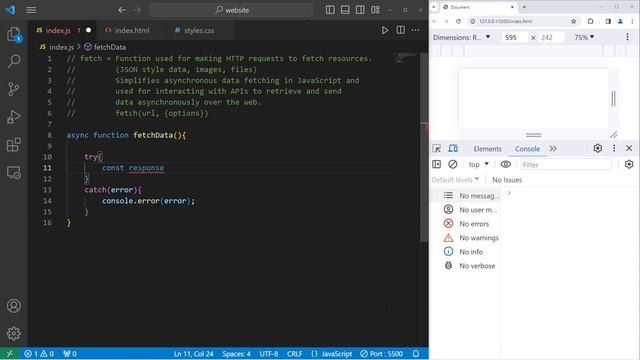Image resolution: width=640 pixels, height=360 pixels.
Task: Switch to the Console tab in DevTools
Action: pos(527,149)
